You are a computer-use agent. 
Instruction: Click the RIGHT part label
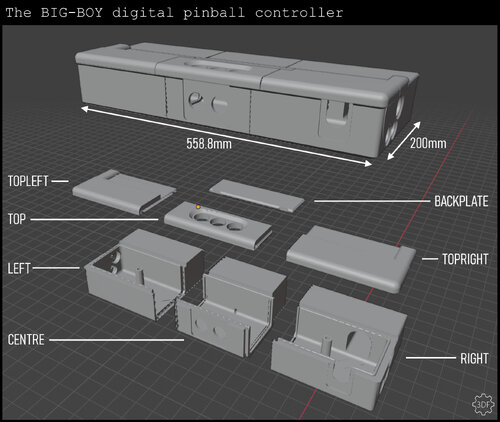tap(474, 358)
